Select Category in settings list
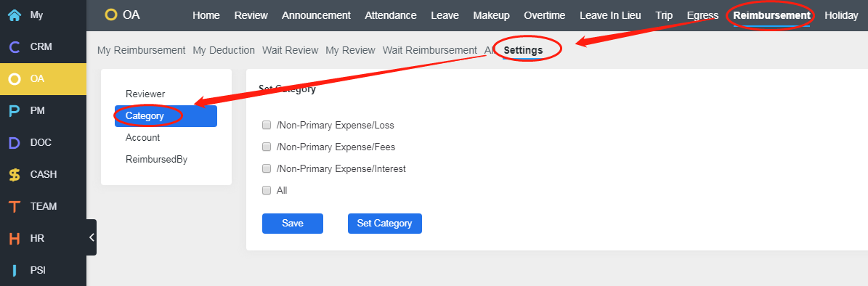Image resolution: width=868 pixels, height=286 pixels. click(x=166, y=116)
